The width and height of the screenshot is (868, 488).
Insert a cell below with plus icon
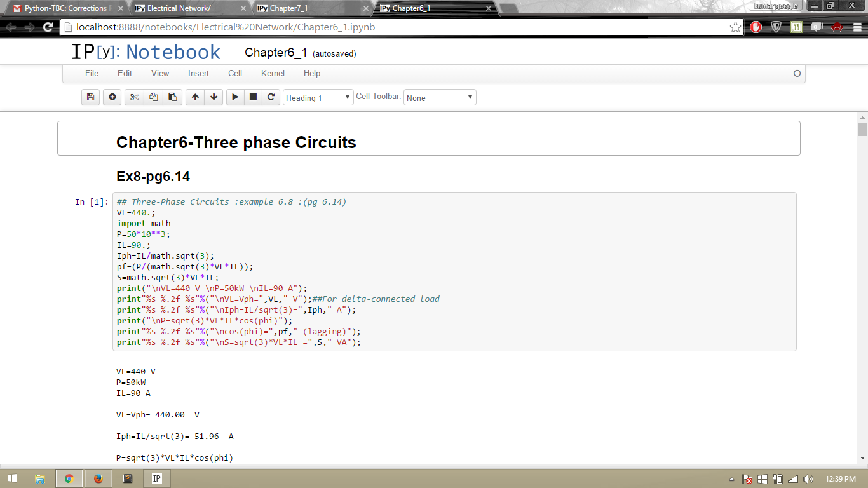pos(112,97)
